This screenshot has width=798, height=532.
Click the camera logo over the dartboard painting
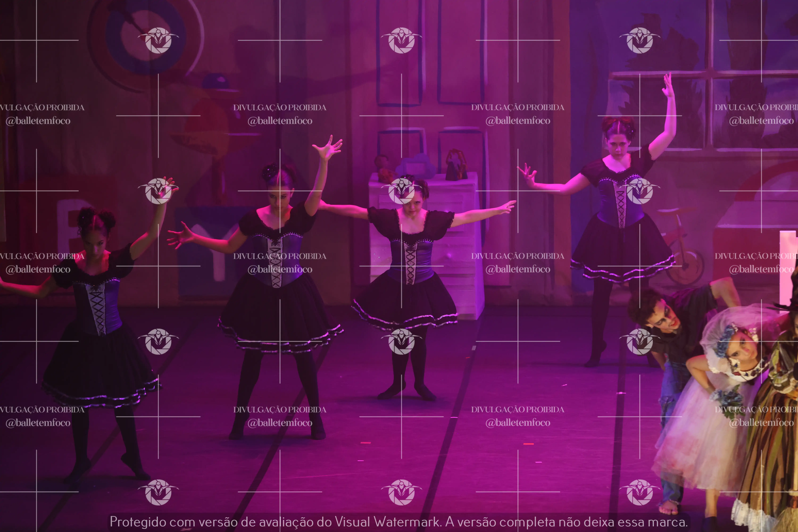(x=158, y=40)
